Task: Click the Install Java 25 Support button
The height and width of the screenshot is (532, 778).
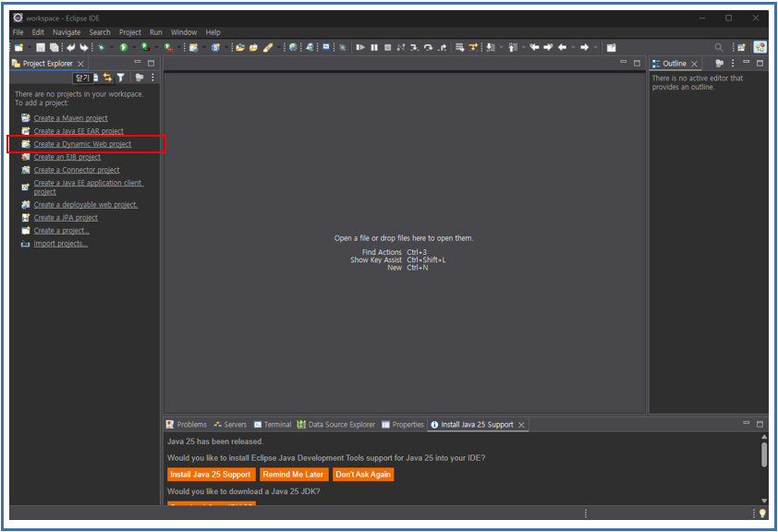Action: point(210,474)
